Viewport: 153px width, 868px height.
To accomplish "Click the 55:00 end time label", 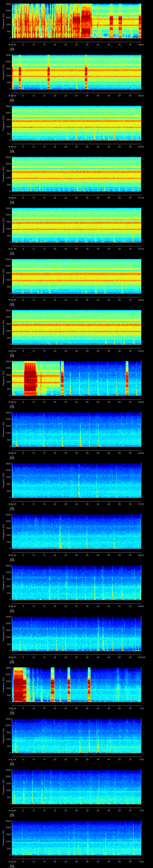I will (x=141, y=402).
